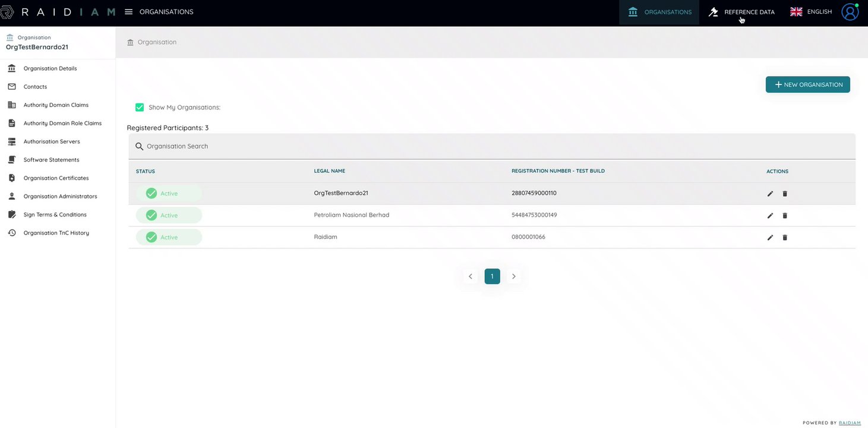Go to previous page with left chevron
This screenshot has height=428, width=868.
(x=471, y=276)
